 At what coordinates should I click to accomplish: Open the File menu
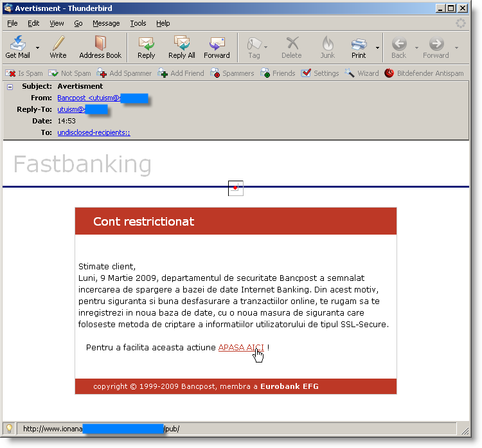click(12, 23)
